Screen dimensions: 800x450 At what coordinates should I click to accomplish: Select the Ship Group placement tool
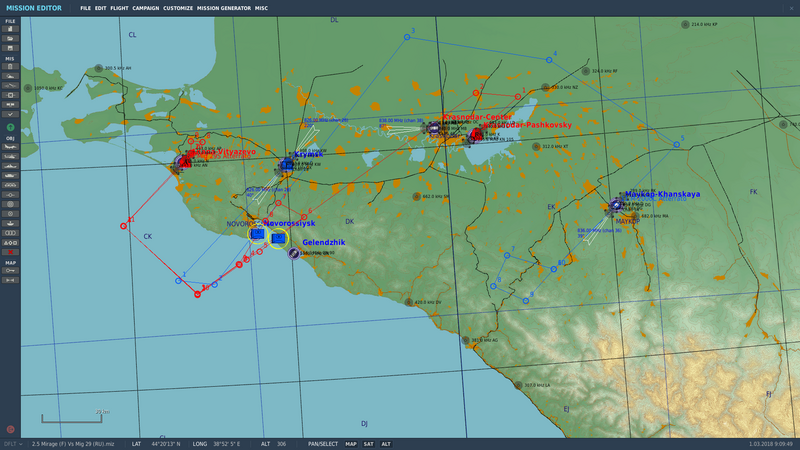coord(10,165)
